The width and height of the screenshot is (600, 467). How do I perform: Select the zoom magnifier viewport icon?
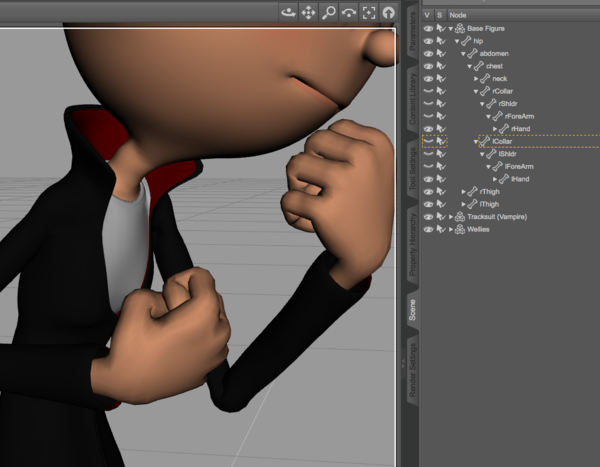[329, 13]
